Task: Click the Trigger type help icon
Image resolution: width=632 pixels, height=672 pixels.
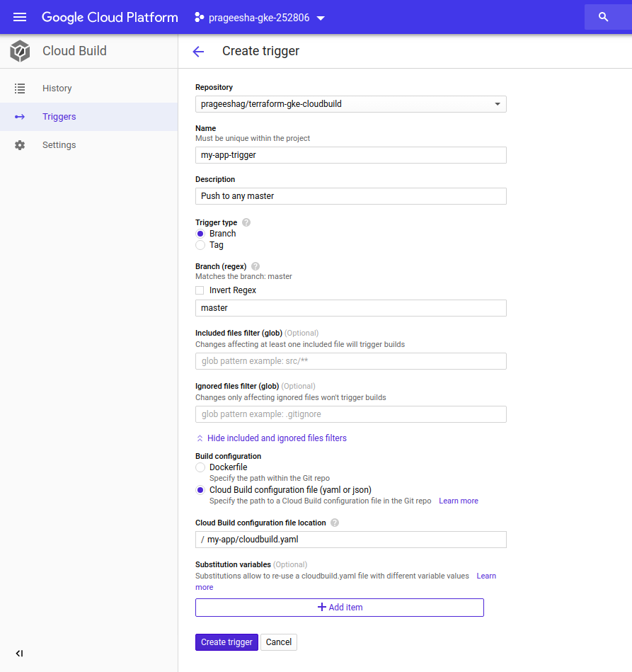Action: coord(246,222)
